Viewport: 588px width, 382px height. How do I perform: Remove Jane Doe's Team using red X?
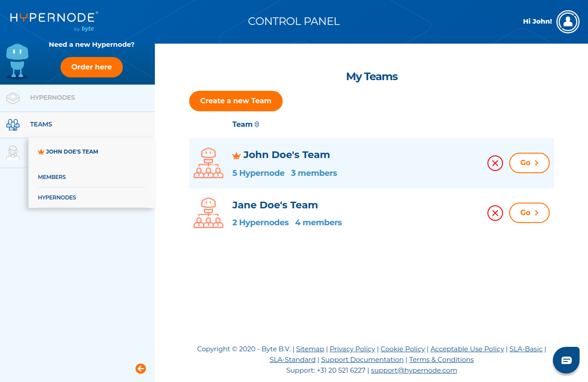point(495,213)
